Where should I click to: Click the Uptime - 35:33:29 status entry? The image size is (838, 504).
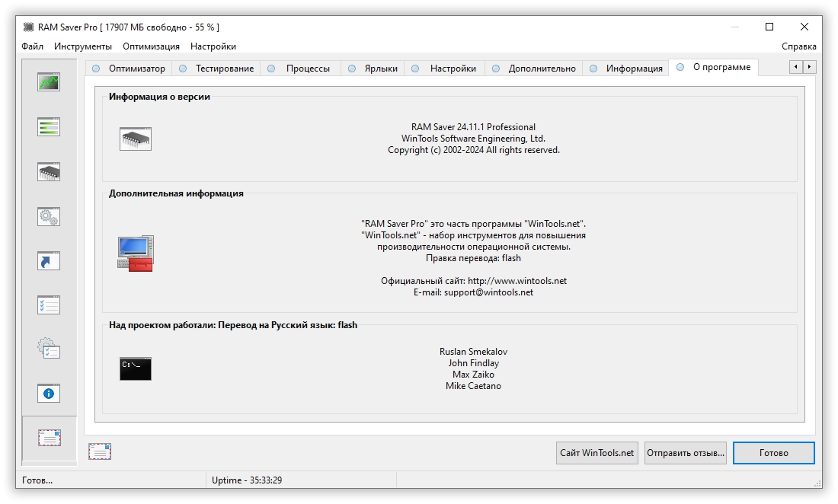247,480
